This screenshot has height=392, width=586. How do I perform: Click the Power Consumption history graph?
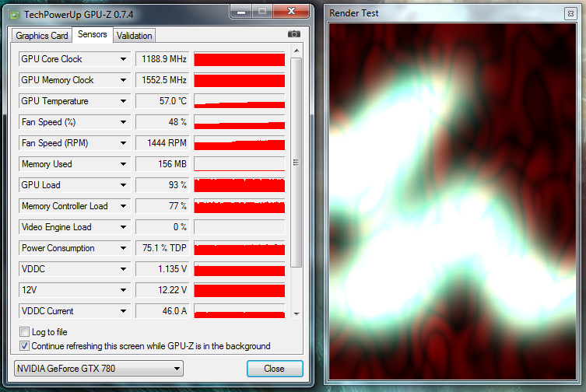pos(240,248)
